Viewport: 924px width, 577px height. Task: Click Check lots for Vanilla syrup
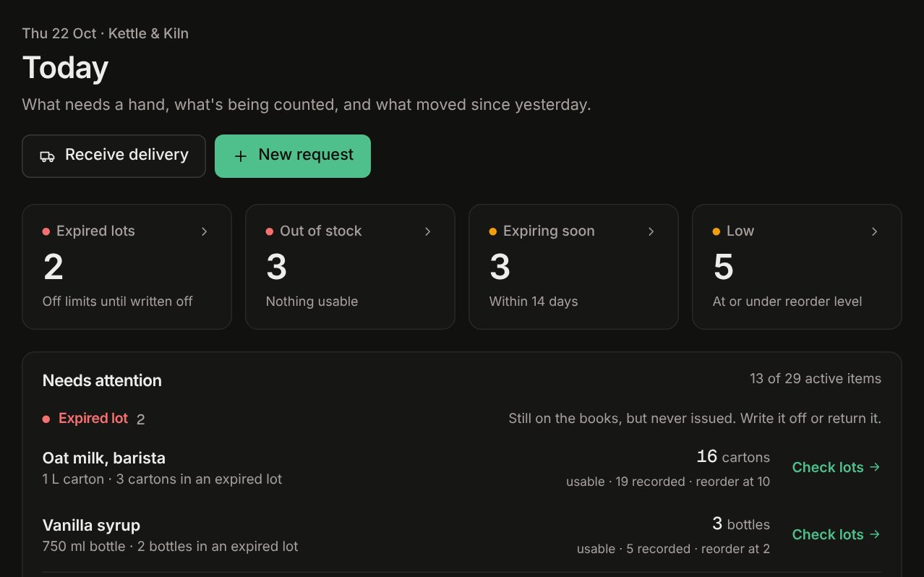point(836,534)
